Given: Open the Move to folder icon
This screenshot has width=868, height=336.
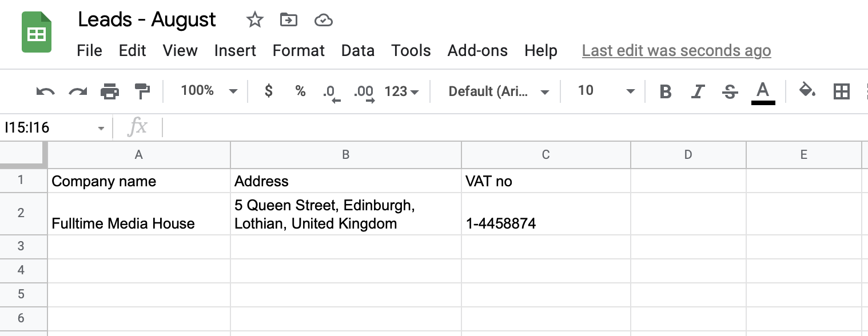Looking at the screenshot, I should 289,21.
